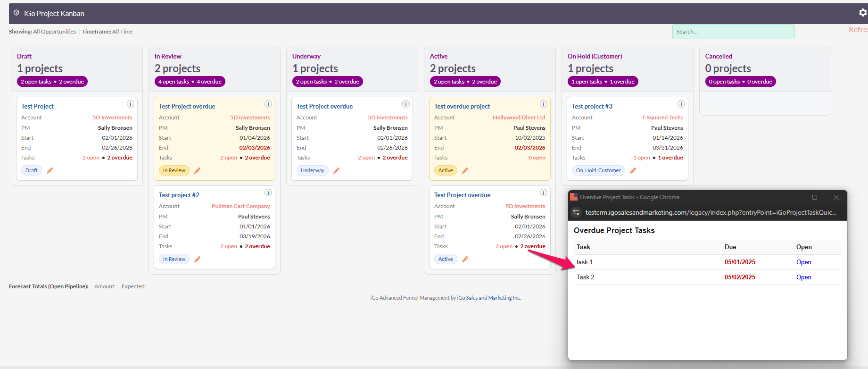Click Open link for task 1
868x369 pixels.
pyautogui.click(x=803, y=262)
